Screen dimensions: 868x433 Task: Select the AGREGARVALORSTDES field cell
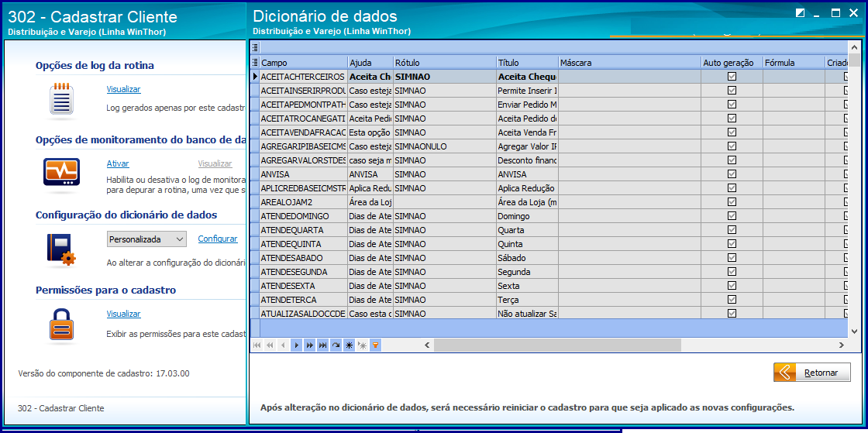pyautogui.click(x=303, y=160)
